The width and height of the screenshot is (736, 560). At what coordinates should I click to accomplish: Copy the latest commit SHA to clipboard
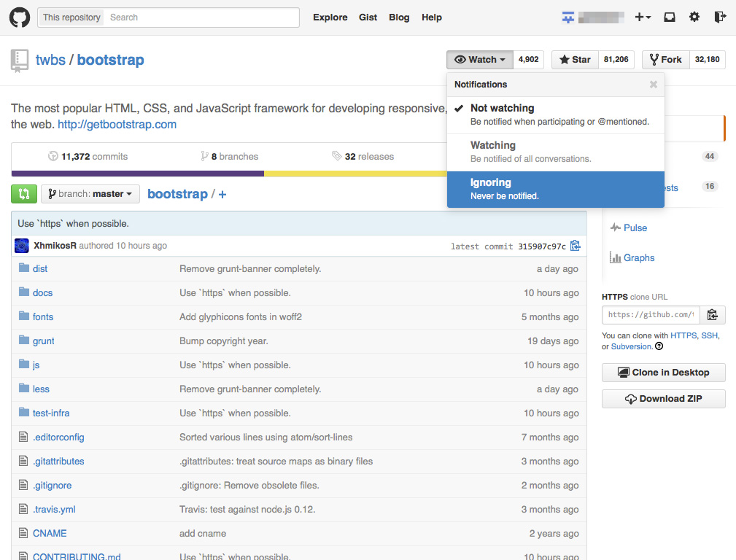[x=576, y=246]
